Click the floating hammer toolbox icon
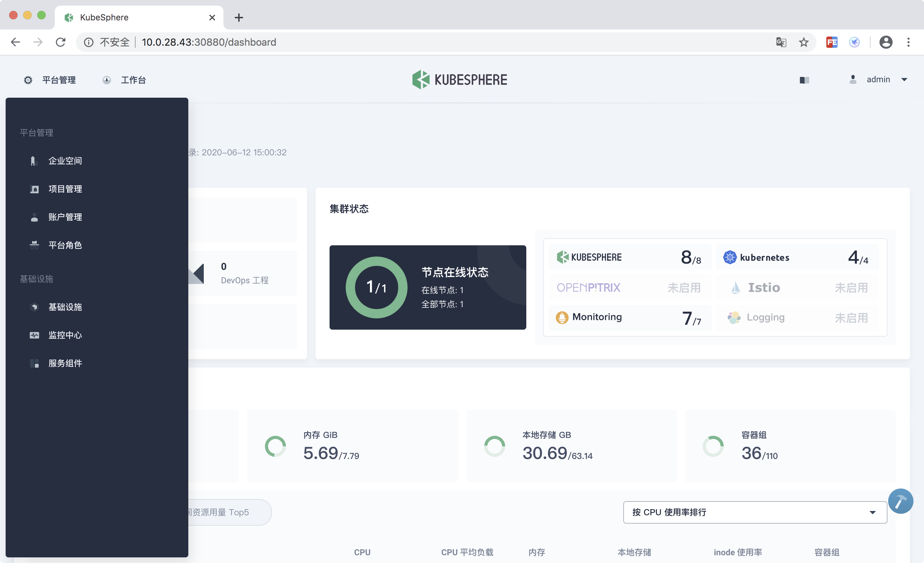924x563 pixels. [900, 501]
